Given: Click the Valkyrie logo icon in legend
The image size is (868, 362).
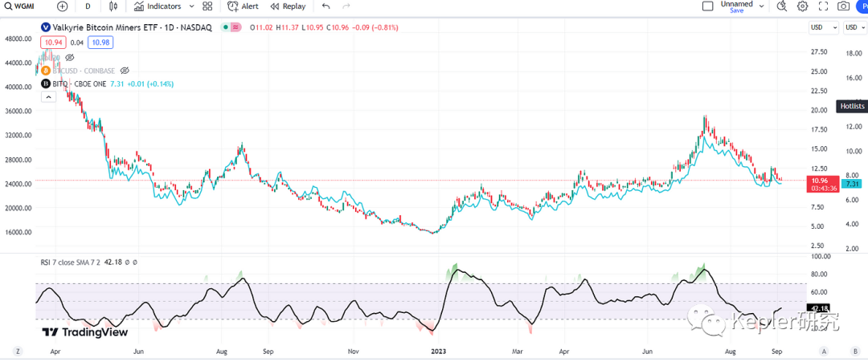Looking at the screenshot, I should (x=45, y=27).
